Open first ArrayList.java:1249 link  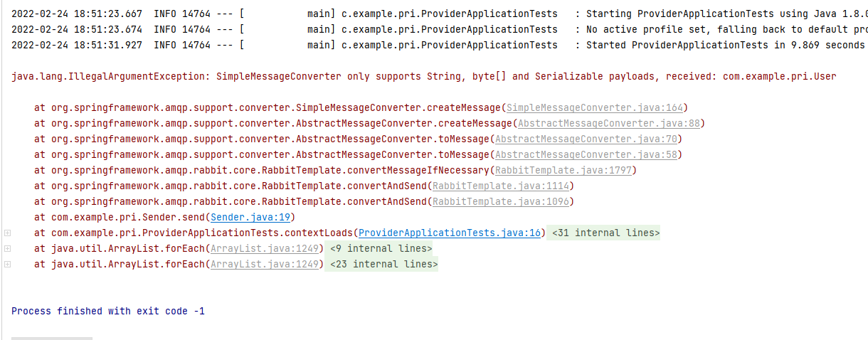pos(264,248)
